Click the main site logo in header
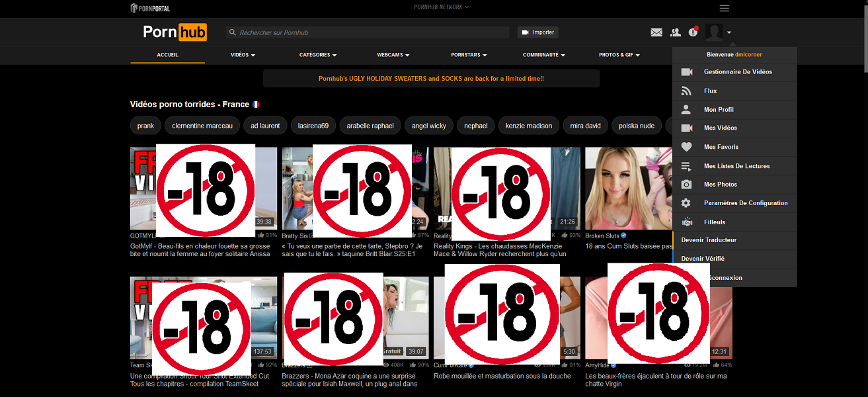This screenshot has width=868, height=397. pos(175,32)
